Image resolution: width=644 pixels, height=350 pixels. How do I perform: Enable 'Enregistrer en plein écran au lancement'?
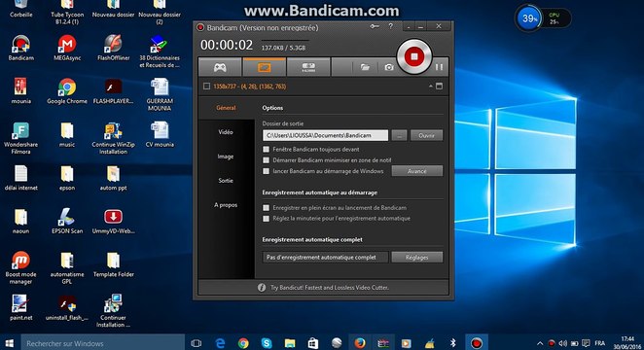[267, 208]
